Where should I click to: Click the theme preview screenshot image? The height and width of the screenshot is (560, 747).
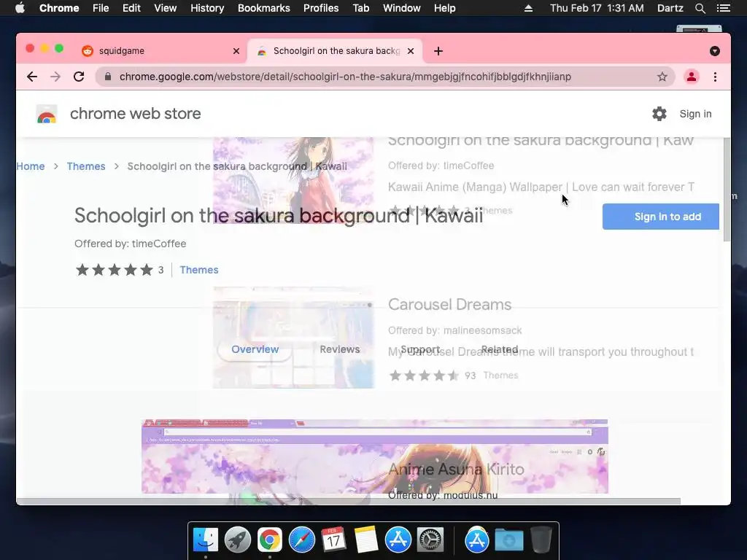point(375,456)
